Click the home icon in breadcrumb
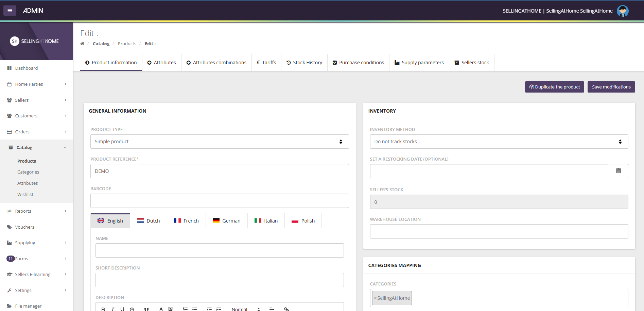 [x=82, y=44]
